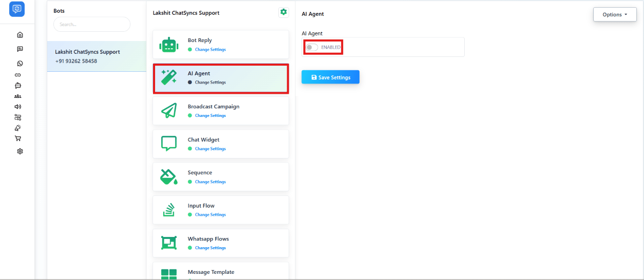Image resolution: width=644 pixels, height=280 pixels.
Task: Click the Whatsapp Flows icon
Action: coord(169,243)
